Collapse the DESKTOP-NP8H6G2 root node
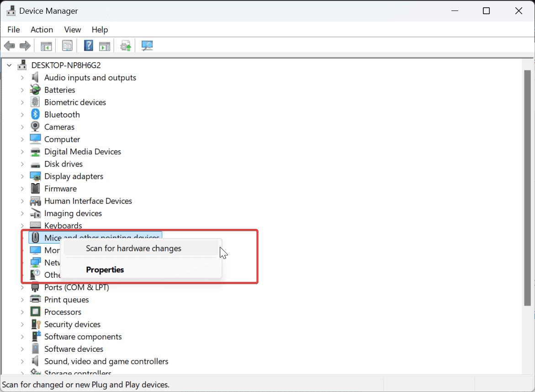 tap(9, 65)
